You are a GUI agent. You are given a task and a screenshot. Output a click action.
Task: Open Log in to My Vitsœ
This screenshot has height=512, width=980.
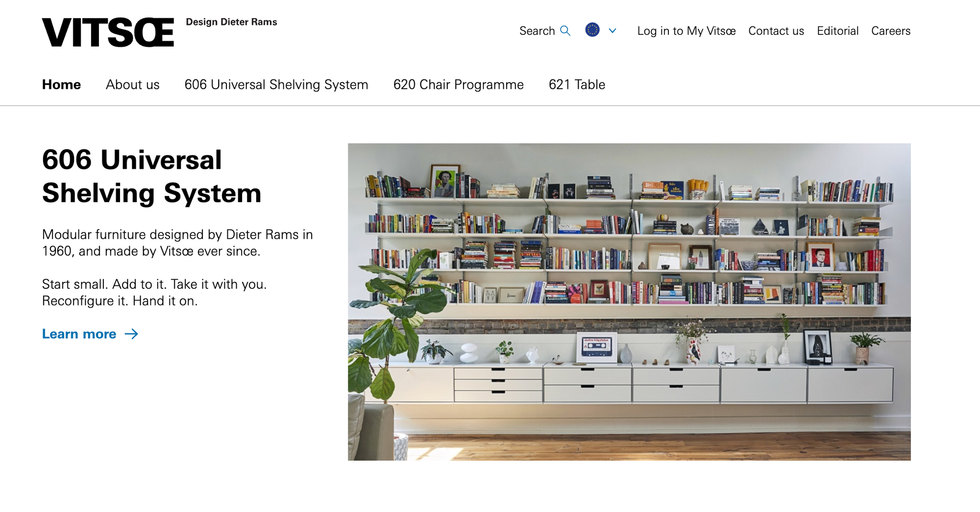[x=686, y=31]
